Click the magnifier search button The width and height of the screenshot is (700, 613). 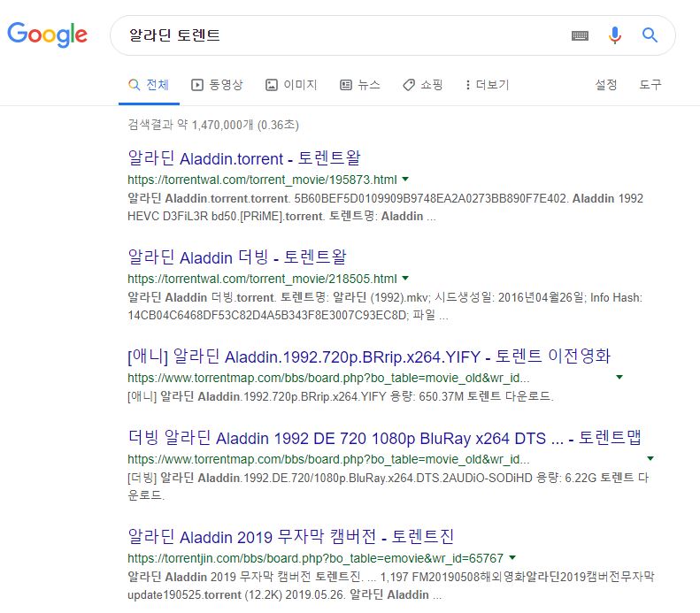tap(650, 34)
